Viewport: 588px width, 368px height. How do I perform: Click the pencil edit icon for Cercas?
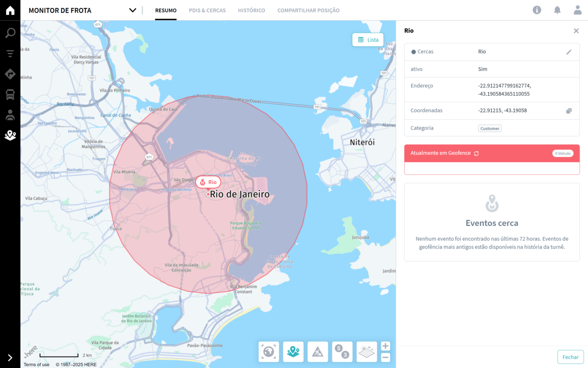[x=569, y=52]
